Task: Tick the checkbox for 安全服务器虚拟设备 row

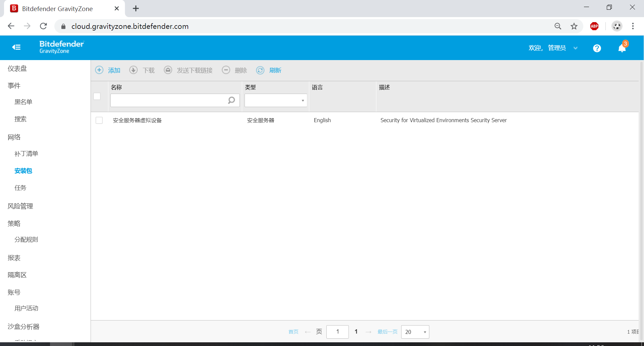Action: click(x=99, y=120)
